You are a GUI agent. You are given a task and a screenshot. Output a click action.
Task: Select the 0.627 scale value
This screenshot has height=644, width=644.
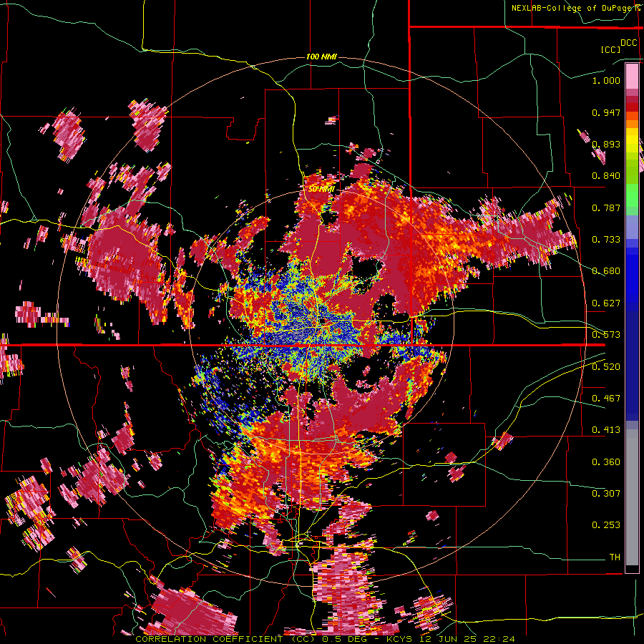[x=606, y=303]
